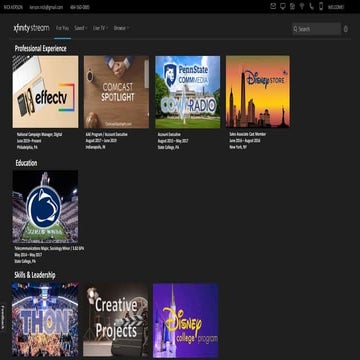Select the home security icon in top bar
Screen dimensions: 360x360
tap(292, 6)
